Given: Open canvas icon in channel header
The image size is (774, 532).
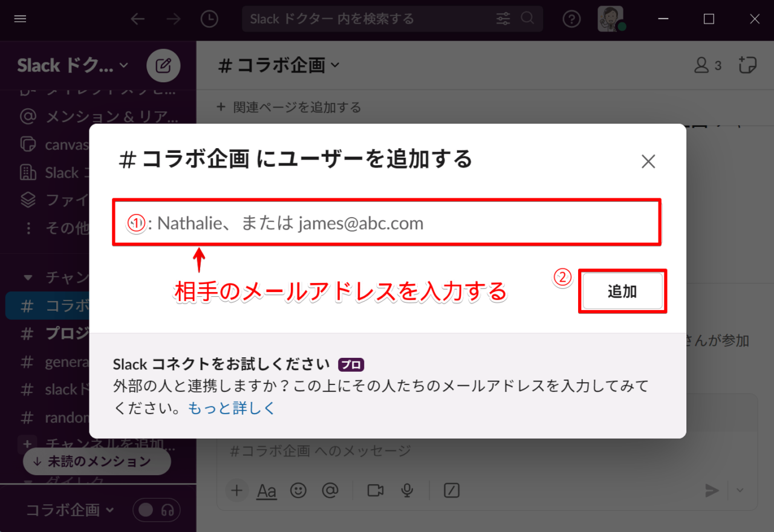Looking at the screenshot, I should pyautogui.click(x=747, y=65).
